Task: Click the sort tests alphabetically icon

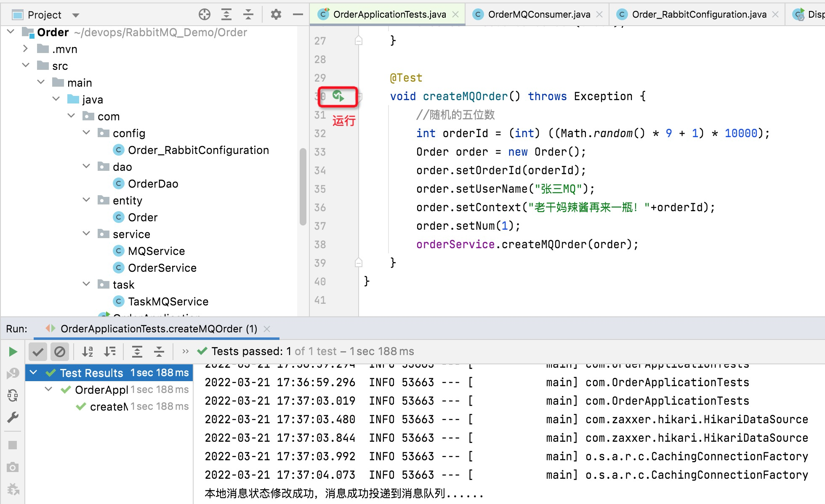Action: (x=88, y=351)
